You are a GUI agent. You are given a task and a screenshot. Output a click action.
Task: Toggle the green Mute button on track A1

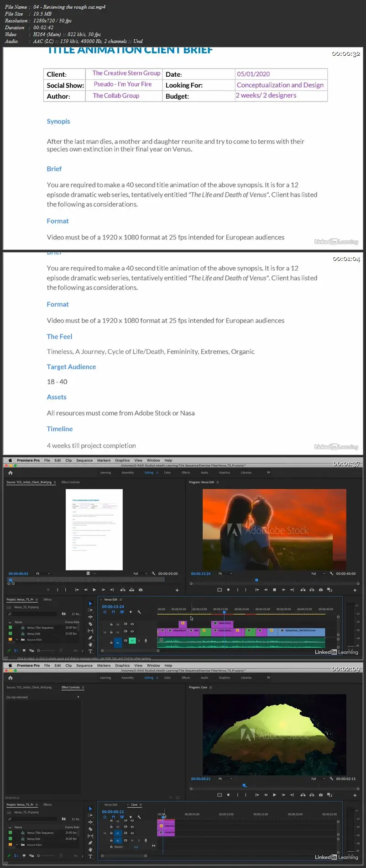(x=132, y=641)
